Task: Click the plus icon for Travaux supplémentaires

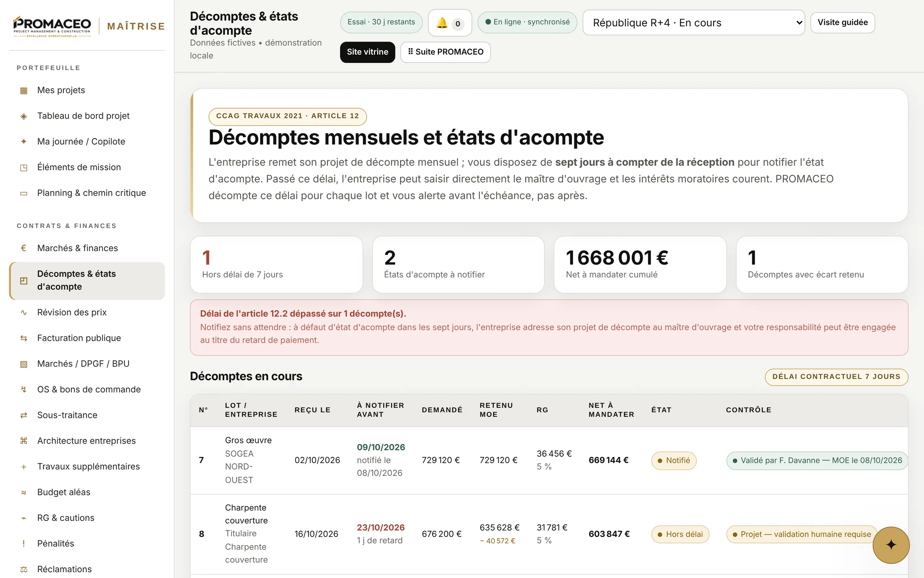Action: (x=24, y=467)
